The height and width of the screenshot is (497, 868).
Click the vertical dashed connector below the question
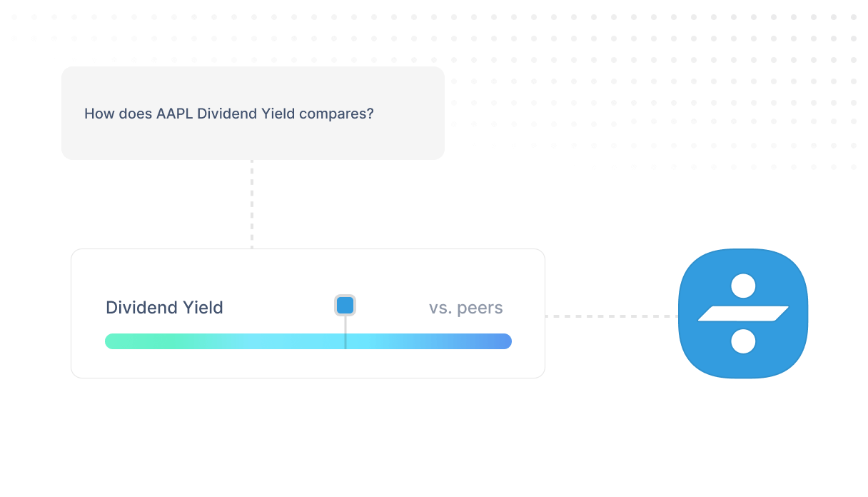point(252,204)
